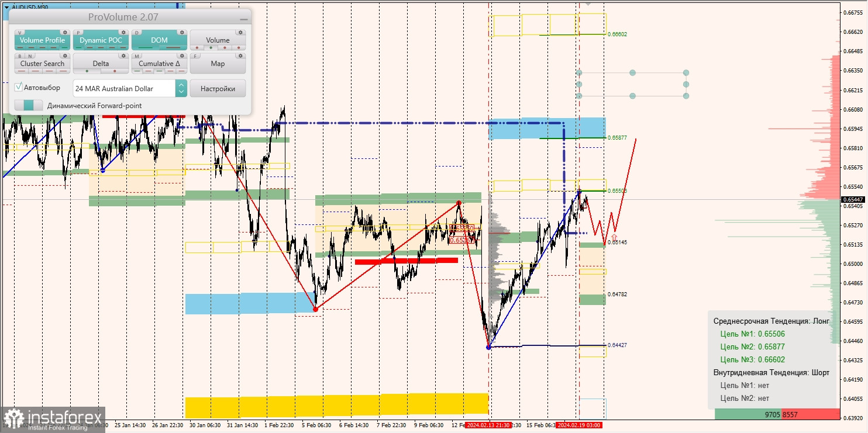The height and width of the screenshot is (433, 868).
Task: Click Цель №1: 0.65506 in info box
Action: coord(752,334)
